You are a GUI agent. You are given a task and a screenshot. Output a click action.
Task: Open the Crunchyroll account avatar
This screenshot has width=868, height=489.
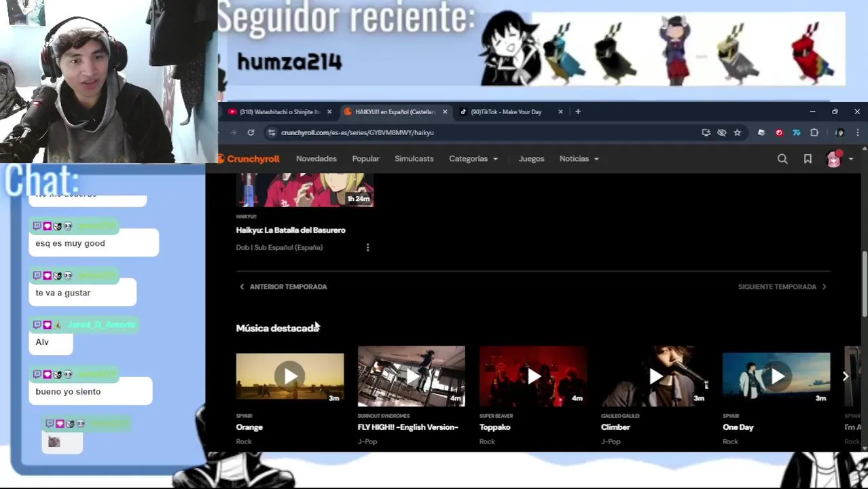833,159
